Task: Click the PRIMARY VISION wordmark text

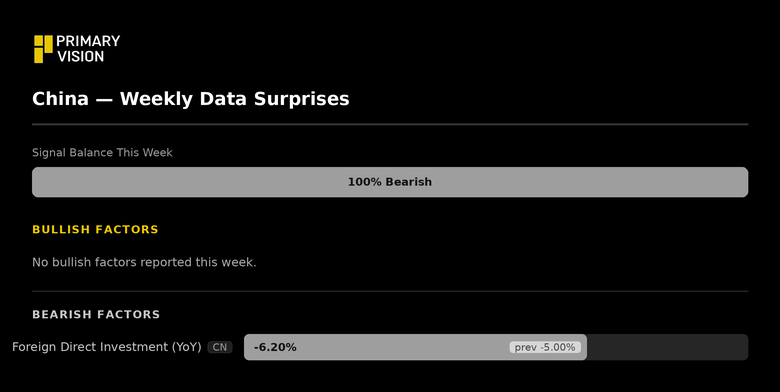Action: click(x=88, y=49)
